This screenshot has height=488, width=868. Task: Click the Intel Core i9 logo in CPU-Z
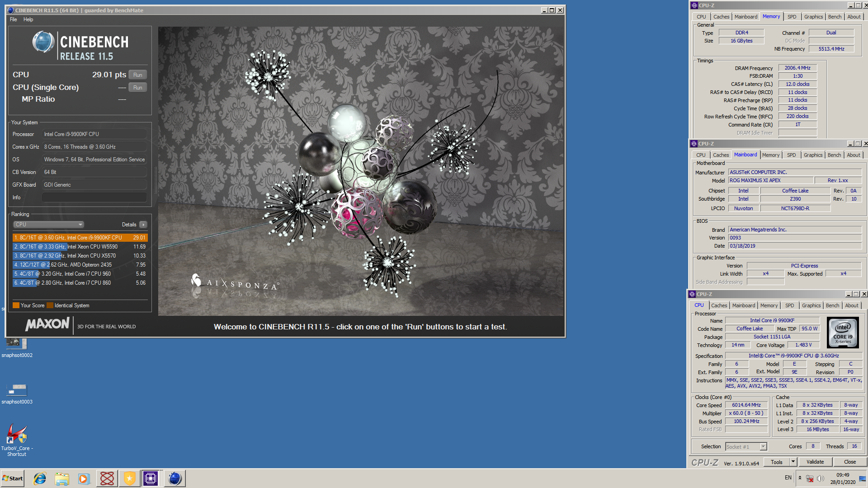[843, 332]
